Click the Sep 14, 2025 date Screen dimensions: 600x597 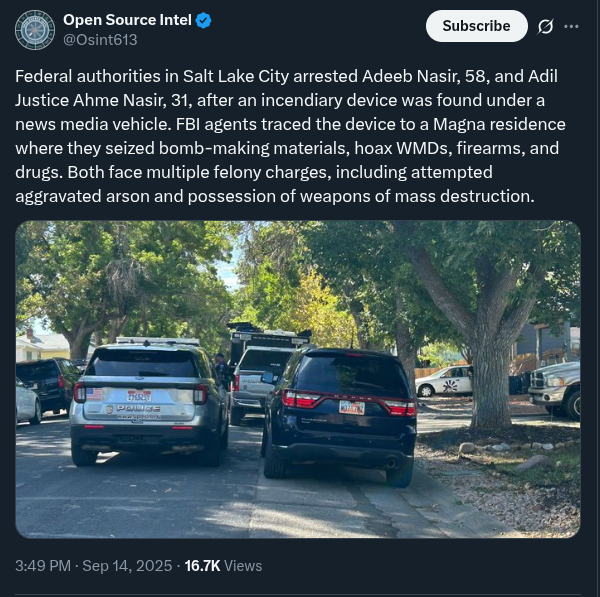click(x=131, y=565)
